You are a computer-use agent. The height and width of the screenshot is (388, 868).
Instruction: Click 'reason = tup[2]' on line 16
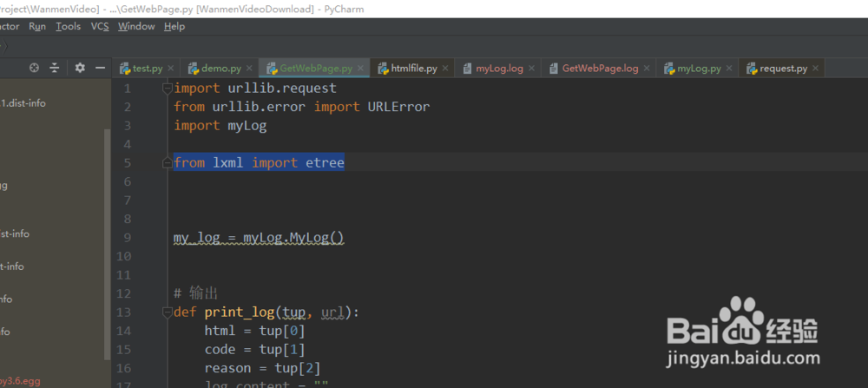262,369
